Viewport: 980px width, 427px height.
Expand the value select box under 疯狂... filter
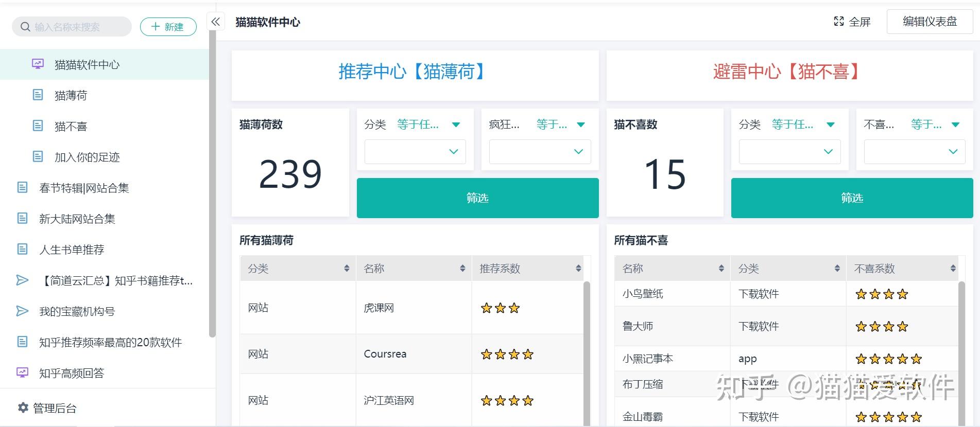pyautogui.click(x=540, y=152)
